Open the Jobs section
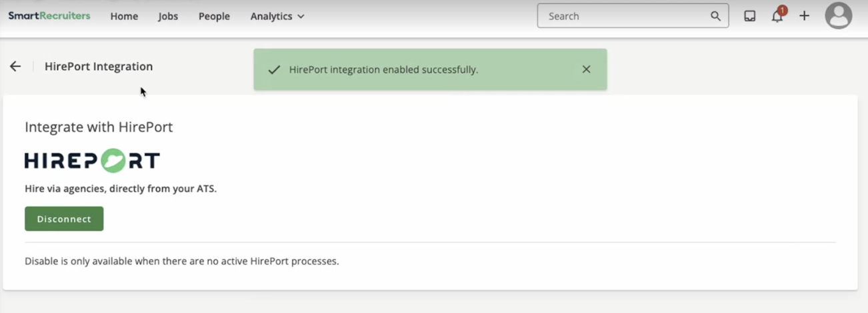Screen dimensions: 868x313 click(x=168, y=16)
